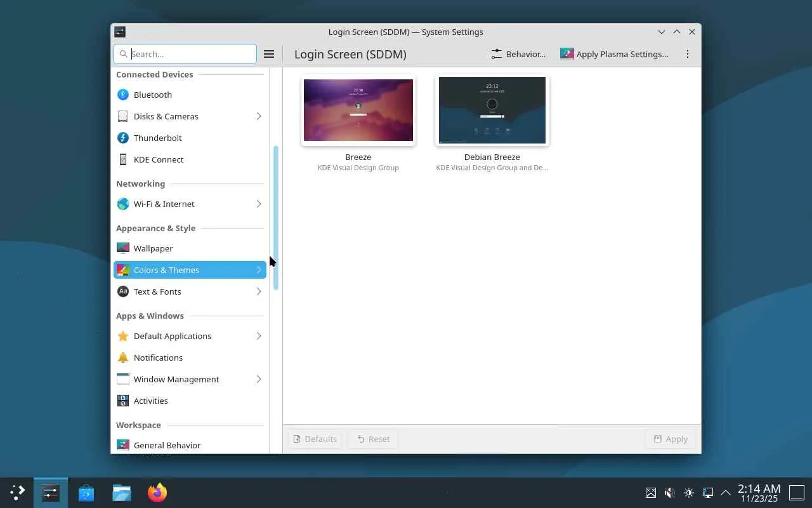Click the Debian Breeze theme name
The height and width of the screenshot is (508, 812).
pyautogui.click(x=492, y=157)
